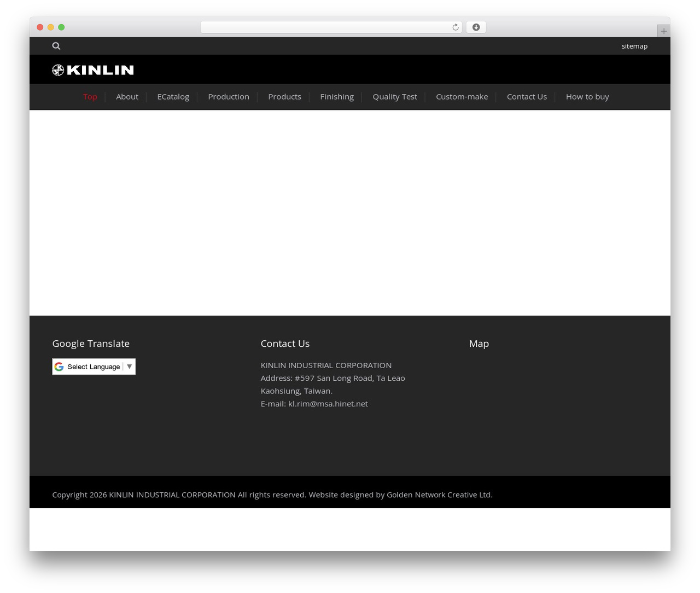The height and width of the screenshot is (593, 700).
Task: Click the Contact Us footer heading
Action: pyautogui.click(x=285, y=344)
